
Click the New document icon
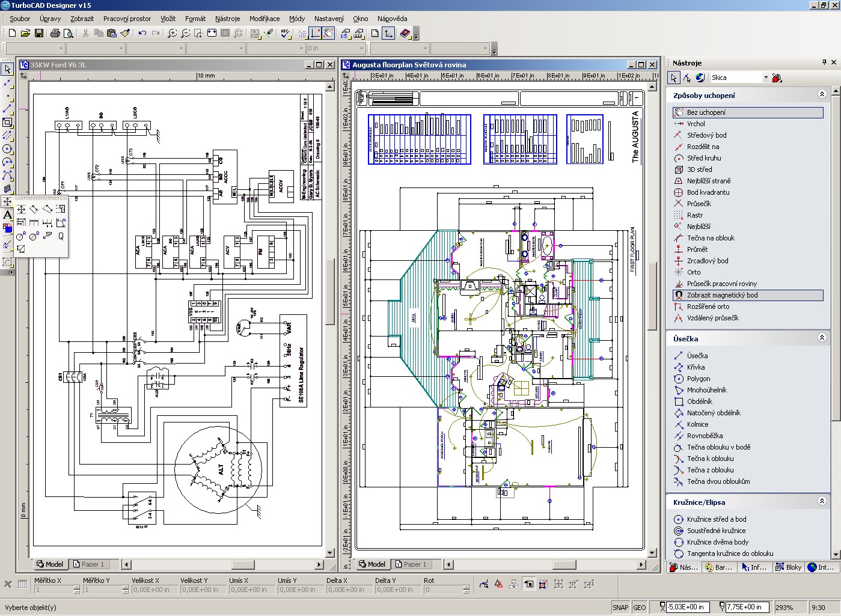pos(13,33)
